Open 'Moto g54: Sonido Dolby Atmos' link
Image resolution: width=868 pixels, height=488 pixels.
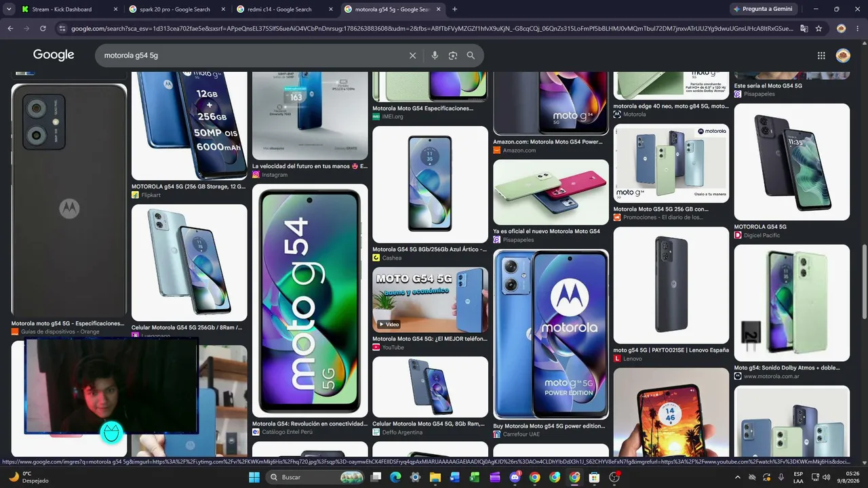click(x=787, y=368)
